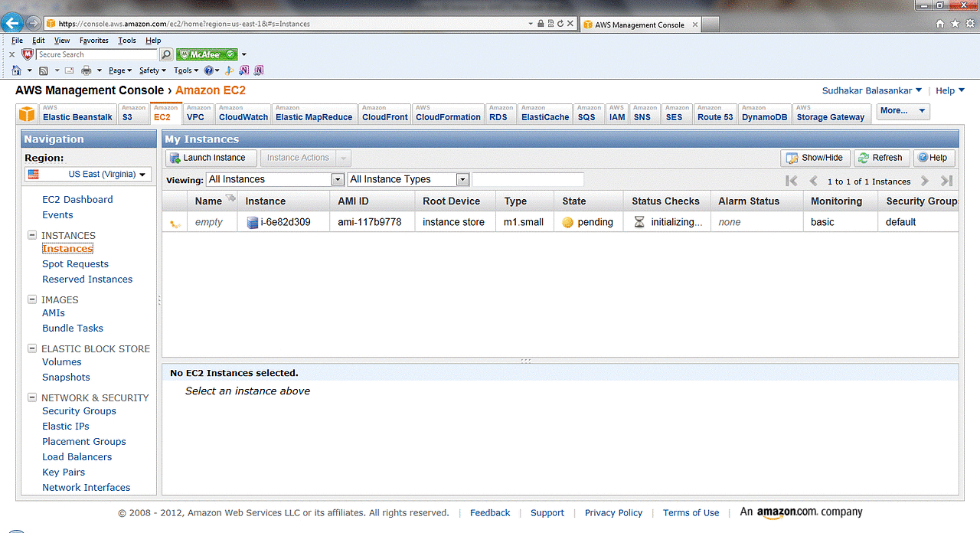
Task: Open a new blank browser tab
Action: tap(710, 25)
